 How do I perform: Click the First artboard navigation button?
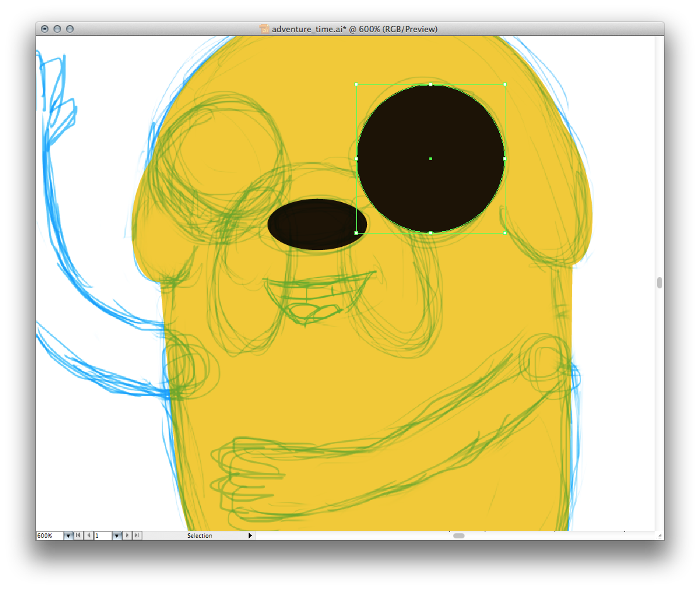coord(79,536)
